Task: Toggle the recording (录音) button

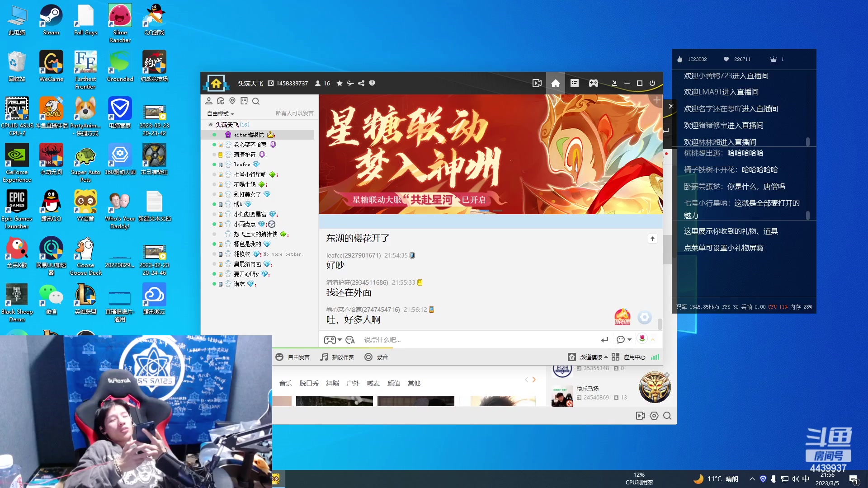Action: pyautogui.click(x=376, y=357)
